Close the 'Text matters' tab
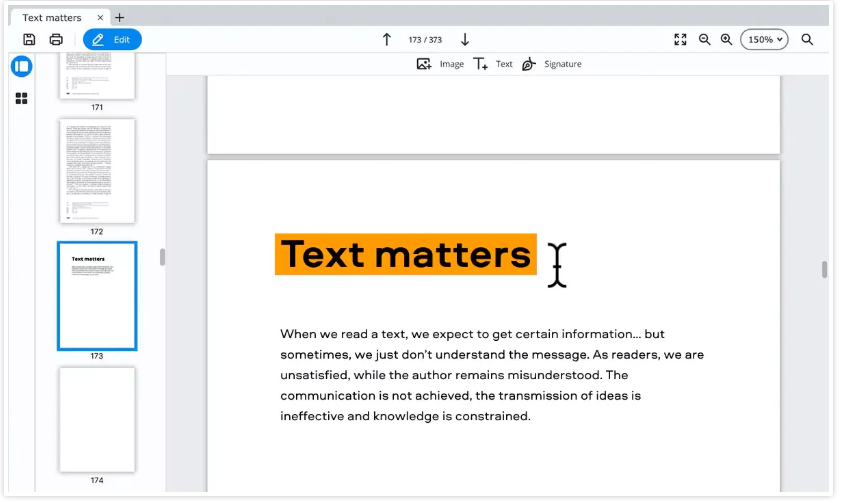This screenshot has width=842, height=503. (100, 18)
